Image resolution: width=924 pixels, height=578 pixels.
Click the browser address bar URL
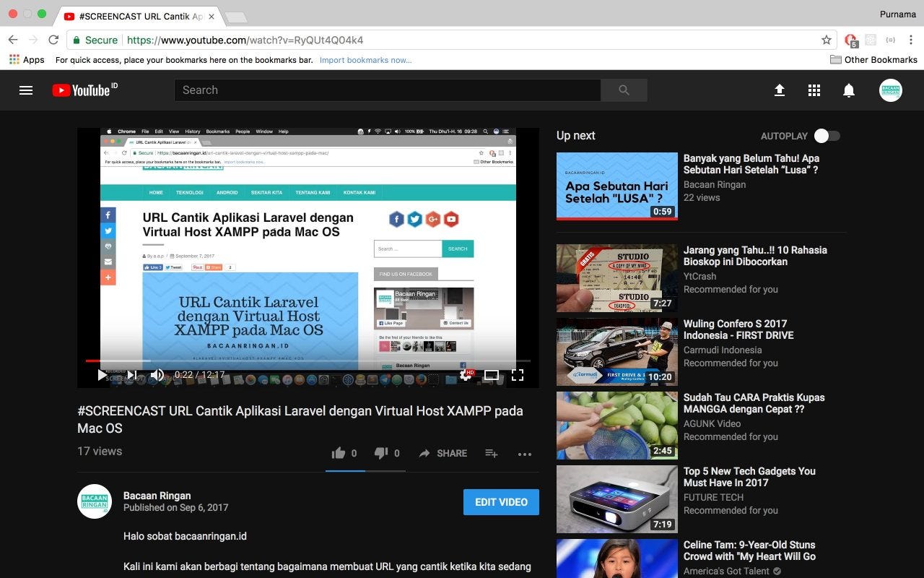click(245, 40)
